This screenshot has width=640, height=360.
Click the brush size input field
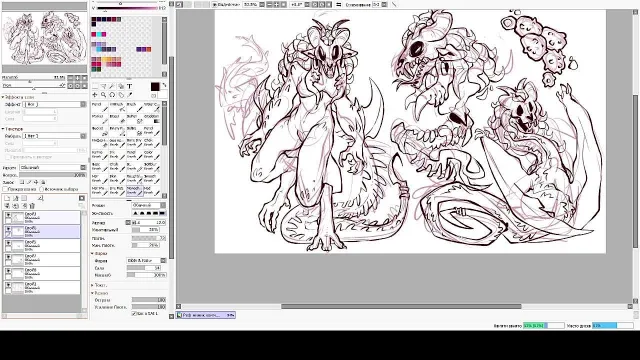coord(149,222)
